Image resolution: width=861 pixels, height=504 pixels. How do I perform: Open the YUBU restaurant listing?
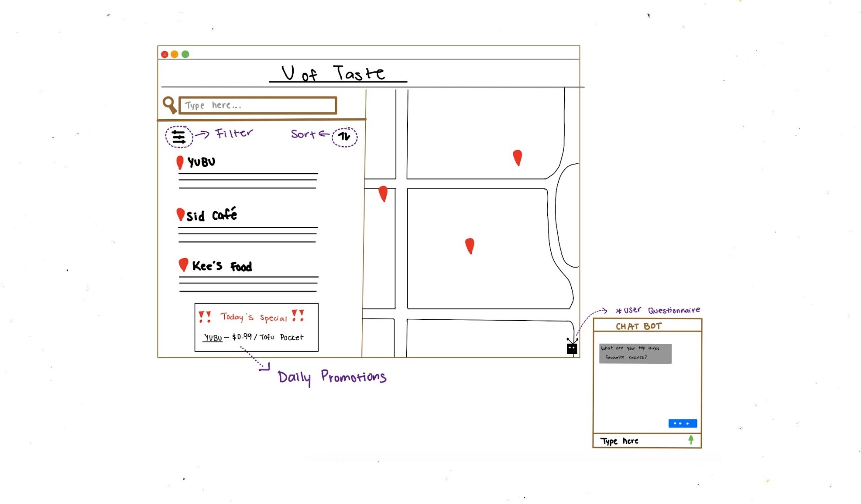pyautogui.click(x=201, y=162)
